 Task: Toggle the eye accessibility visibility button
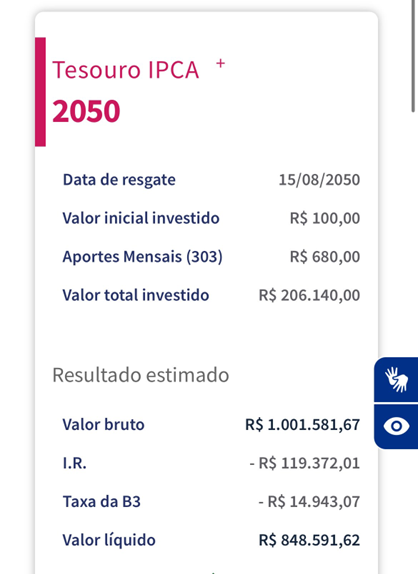(x=396, y=426)
